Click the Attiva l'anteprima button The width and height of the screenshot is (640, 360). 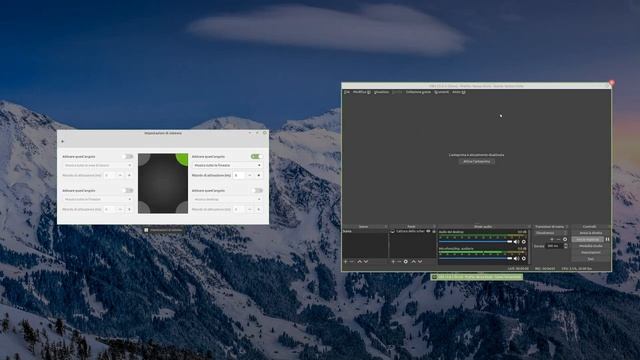pyautogui.click(x=476, y=162)
